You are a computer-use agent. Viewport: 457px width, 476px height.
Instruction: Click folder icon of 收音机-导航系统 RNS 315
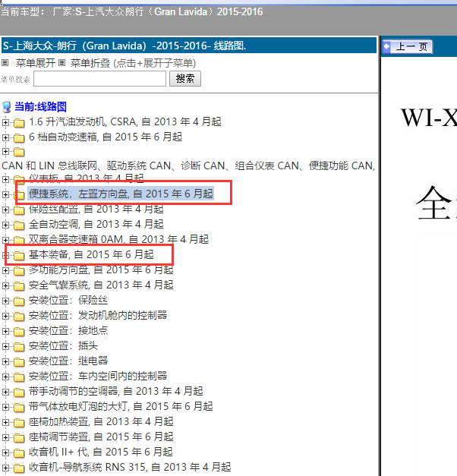(x=19, y=468)
